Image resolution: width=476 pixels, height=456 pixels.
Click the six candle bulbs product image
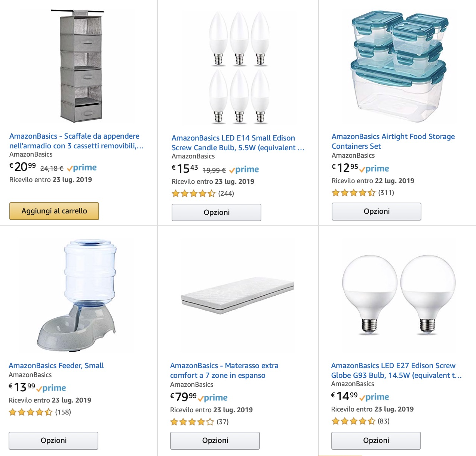pos(239,67)
